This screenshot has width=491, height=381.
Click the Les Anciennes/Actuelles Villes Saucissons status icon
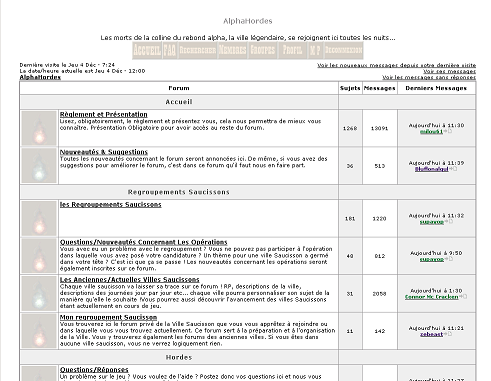click(39, 294)
